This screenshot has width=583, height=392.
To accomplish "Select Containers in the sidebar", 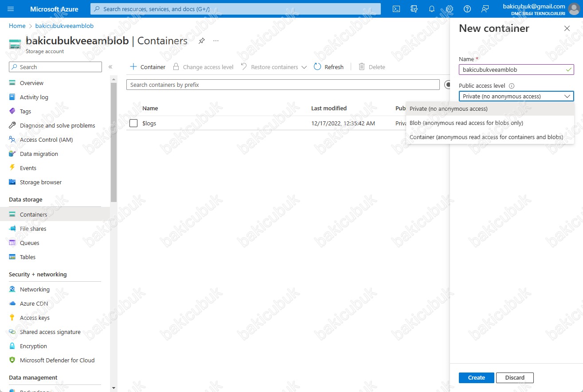I will coord(55,214).
